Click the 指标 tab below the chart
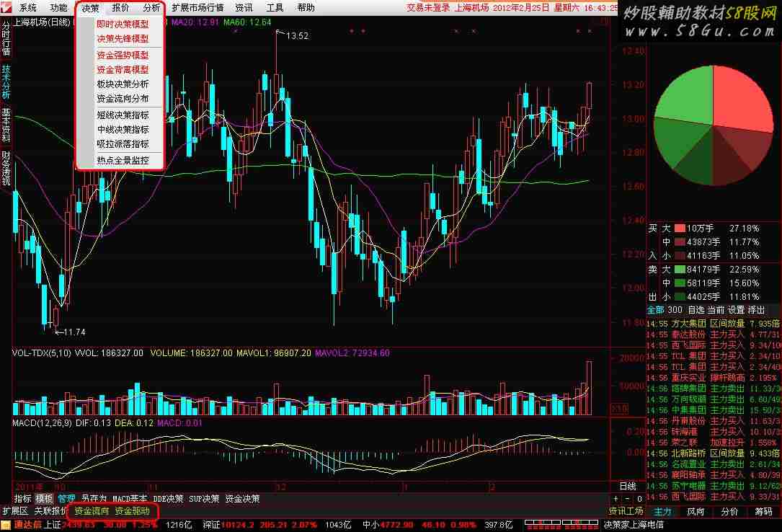 [22, 499]
